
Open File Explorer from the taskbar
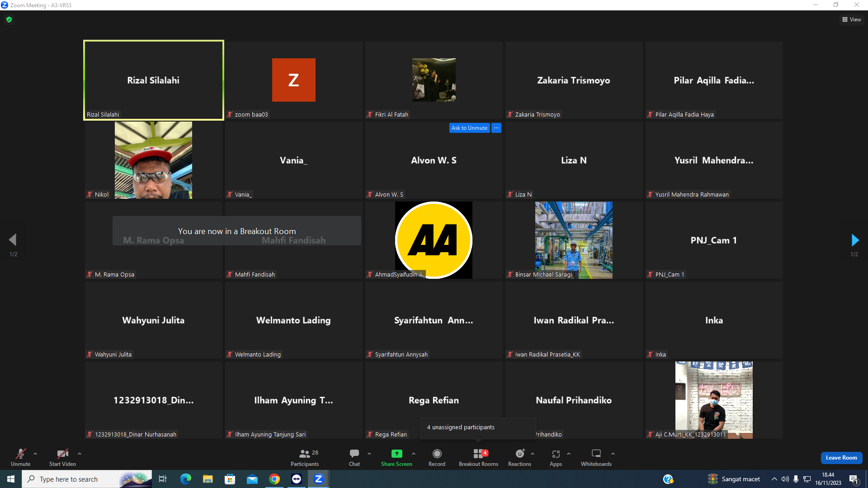click(208, 479)
